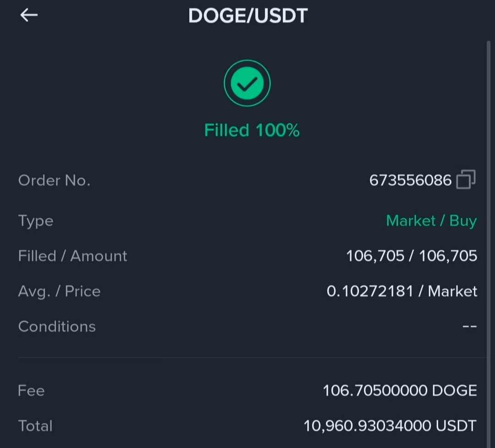Tap the back arrow icon
Viewport: 495px width, 448px height.
click(x=28, y=15)
